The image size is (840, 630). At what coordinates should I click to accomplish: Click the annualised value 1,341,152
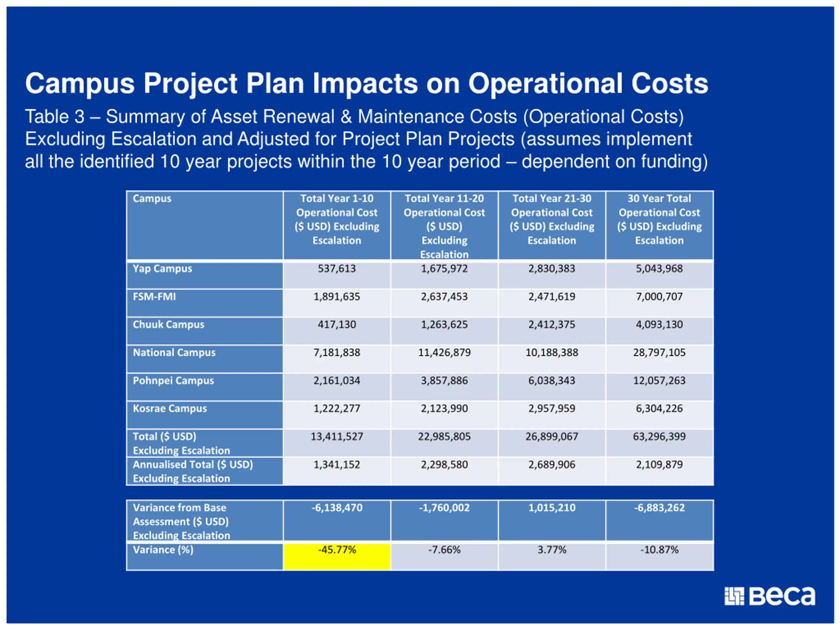[x=337, y=465]
